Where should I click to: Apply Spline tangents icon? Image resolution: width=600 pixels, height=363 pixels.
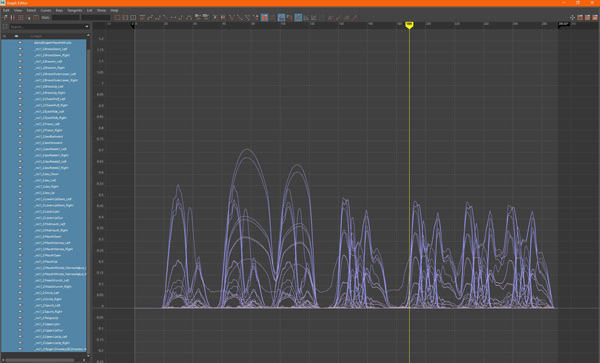[150, 18]
